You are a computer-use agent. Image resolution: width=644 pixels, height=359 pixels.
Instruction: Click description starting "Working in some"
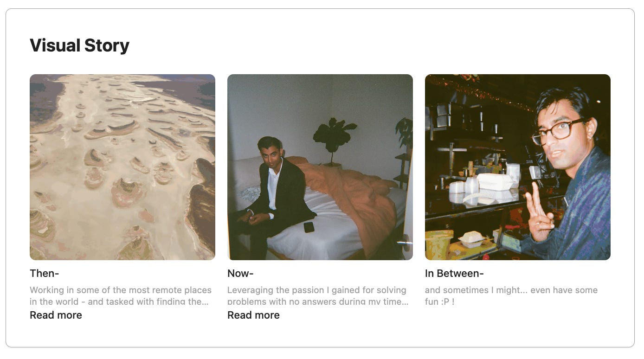[121, 295]
